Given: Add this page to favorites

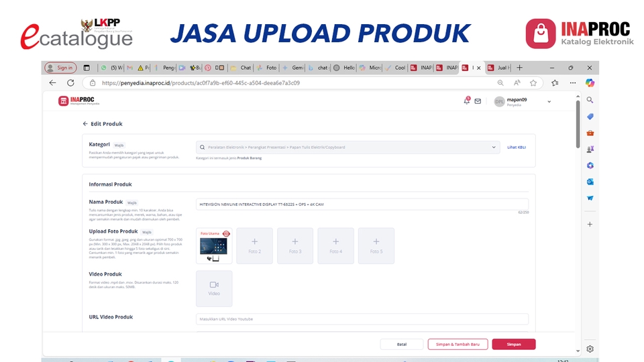Looking at the screenshot, I should (533, 83).
